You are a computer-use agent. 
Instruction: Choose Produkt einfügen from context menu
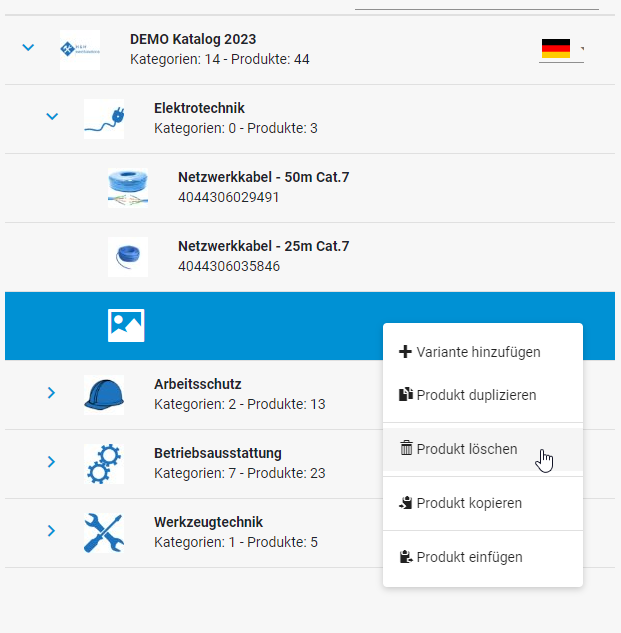(x=483, y=558)
